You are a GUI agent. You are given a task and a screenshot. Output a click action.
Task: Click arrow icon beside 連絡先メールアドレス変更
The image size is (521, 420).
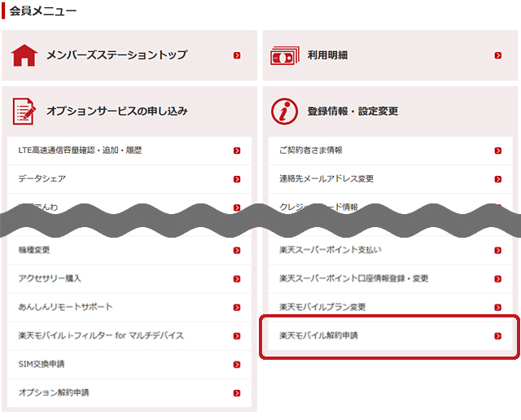coord(497,179)
